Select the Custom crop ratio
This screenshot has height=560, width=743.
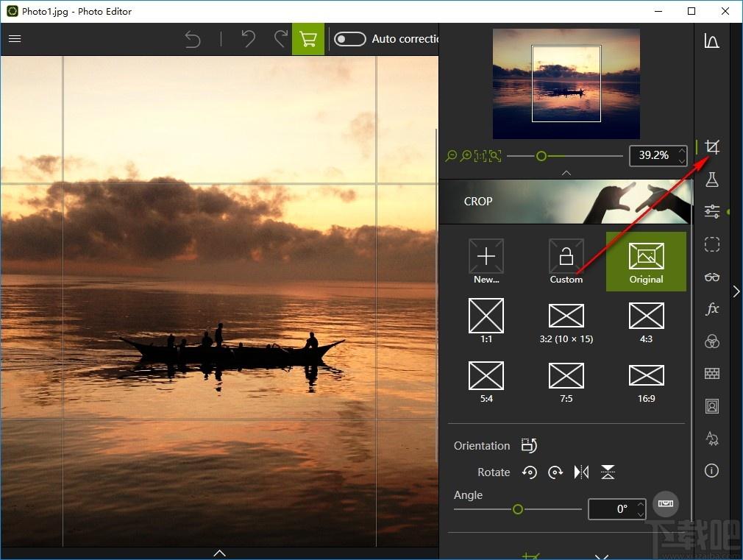pos(566,261)
